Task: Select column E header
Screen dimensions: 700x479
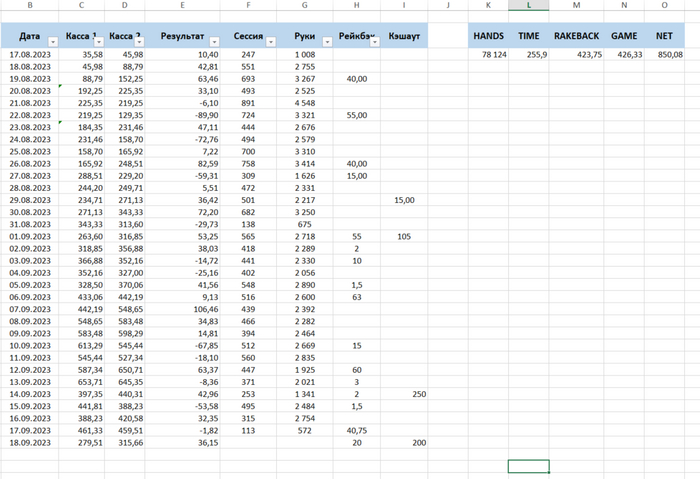Action: pos(182,5)
